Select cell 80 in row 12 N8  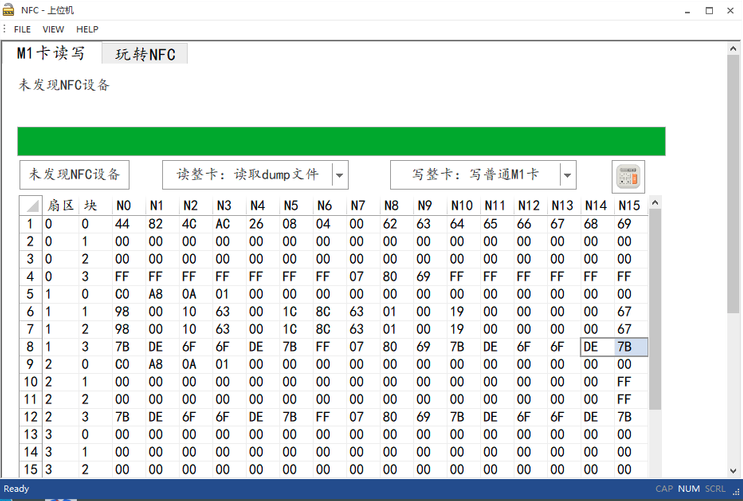(396, 417)
